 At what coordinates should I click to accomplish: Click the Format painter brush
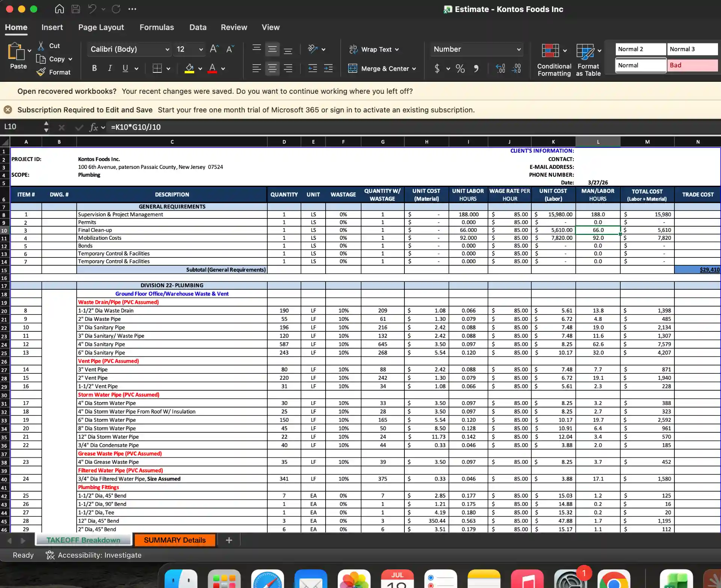point(41,72)
